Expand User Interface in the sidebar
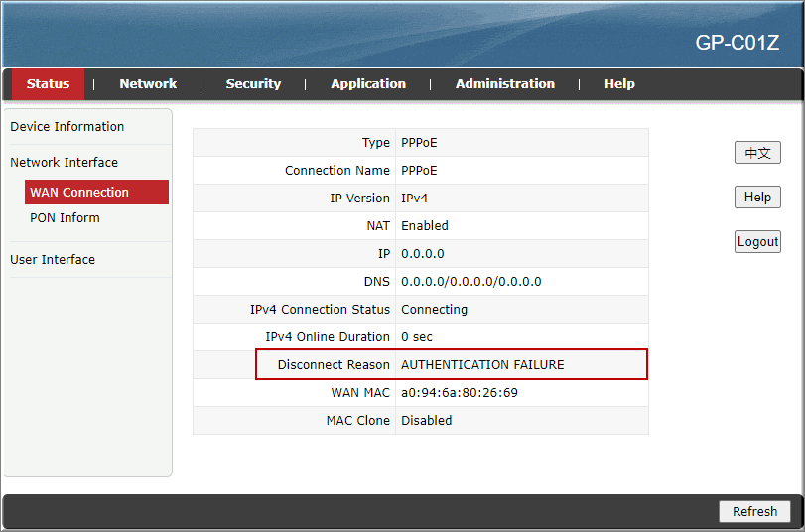 click(53, 260)
